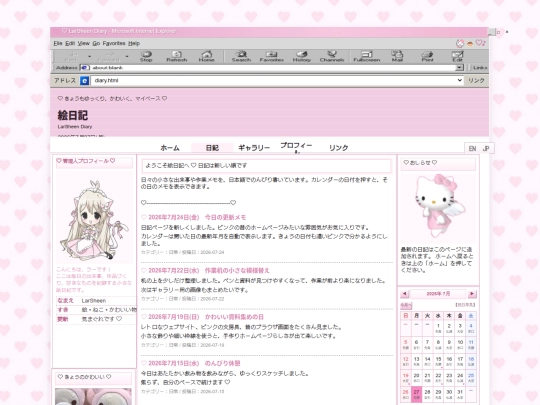Image resolution: width=540 pixels, height=405 pixels.
Task: Click the 今月へ button in calendar
Action: click(406, 305)
